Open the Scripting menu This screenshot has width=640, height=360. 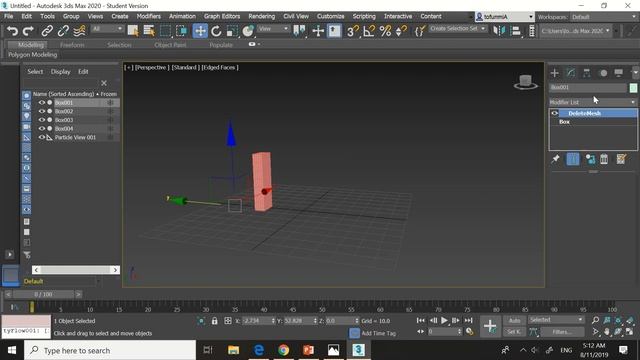pyautogui.click(x=364, y=16)
